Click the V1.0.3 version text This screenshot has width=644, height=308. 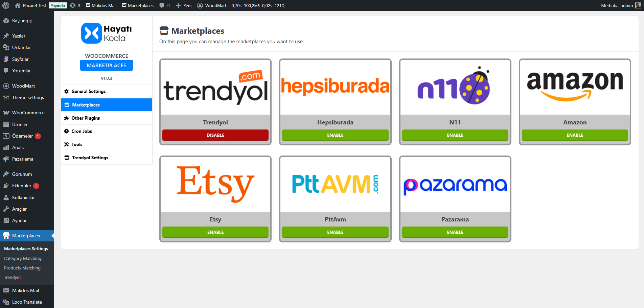coord(107,78)
